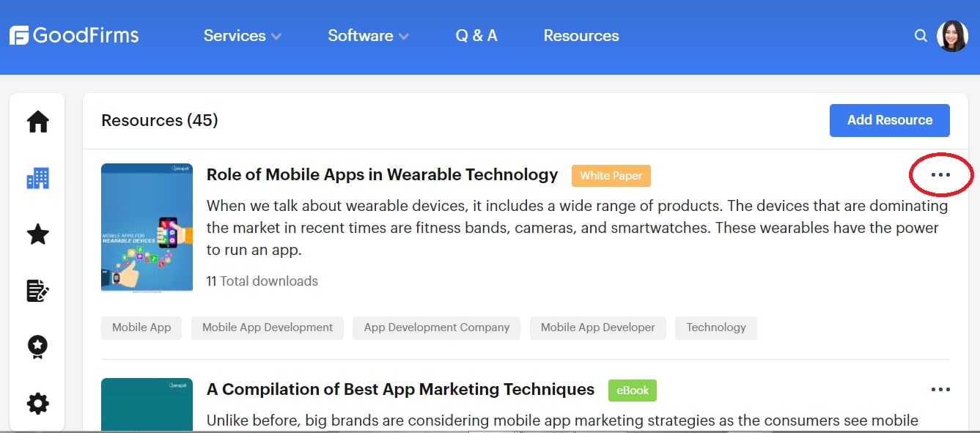Screen dimensions: 980x433
Task: Open the starred items via the star icon
Action: (x=37, y=234)
